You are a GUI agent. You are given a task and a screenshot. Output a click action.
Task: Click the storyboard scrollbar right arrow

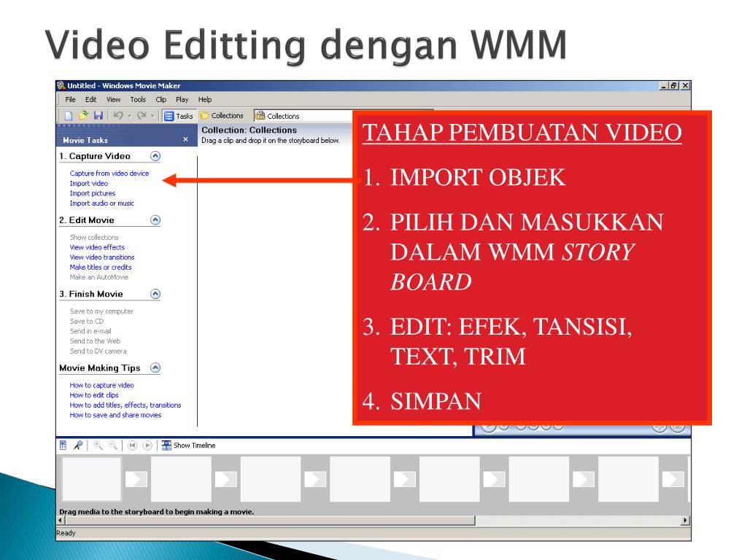(685, 520)
